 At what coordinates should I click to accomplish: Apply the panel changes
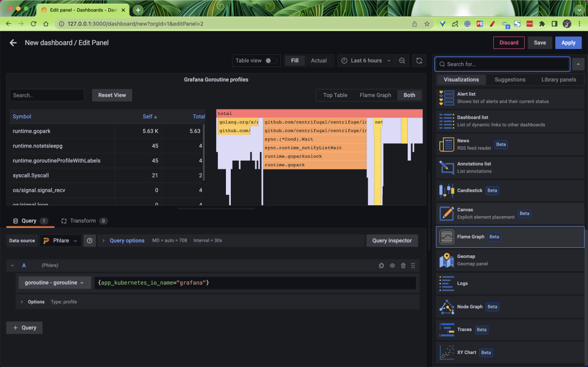click(x=568, y=42)
